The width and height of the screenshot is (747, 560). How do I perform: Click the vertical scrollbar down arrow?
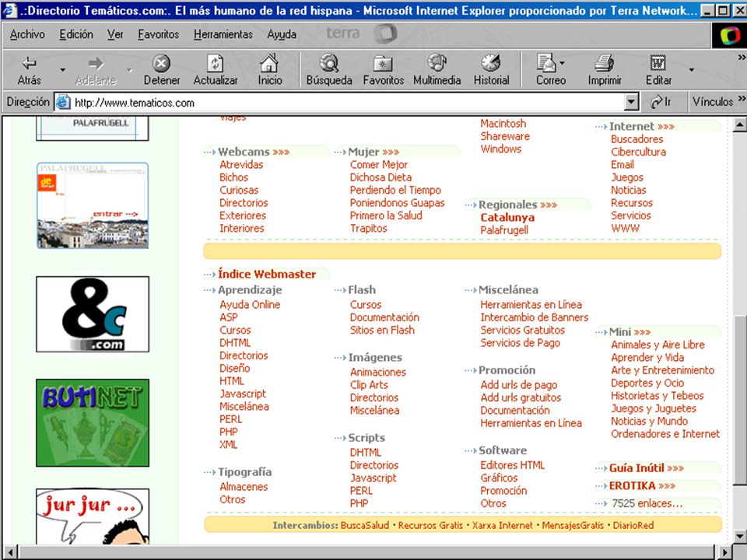pos(740,537)
